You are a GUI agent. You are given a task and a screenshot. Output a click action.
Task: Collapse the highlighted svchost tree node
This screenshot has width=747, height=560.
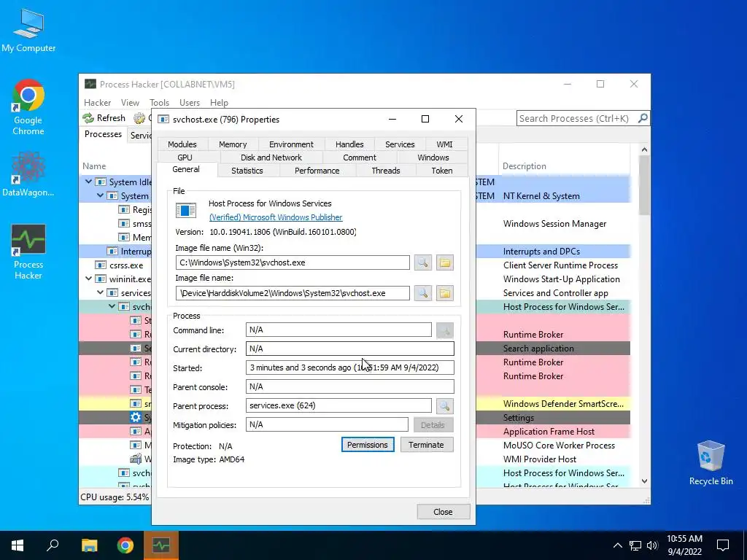tap(112, 306)
